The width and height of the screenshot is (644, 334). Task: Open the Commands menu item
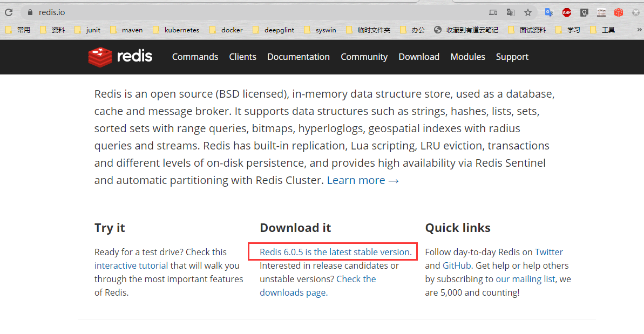tap(195, 57)
